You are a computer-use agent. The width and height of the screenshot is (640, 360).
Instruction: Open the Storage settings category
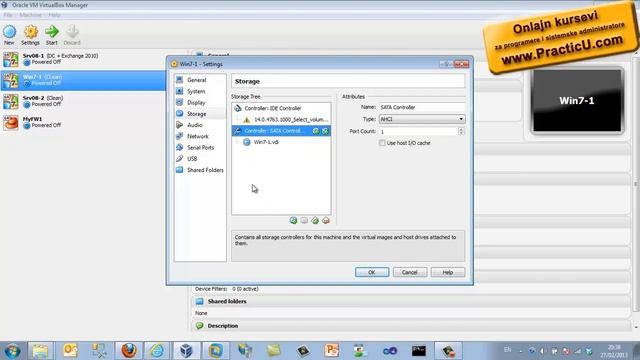tap(200, 114)
